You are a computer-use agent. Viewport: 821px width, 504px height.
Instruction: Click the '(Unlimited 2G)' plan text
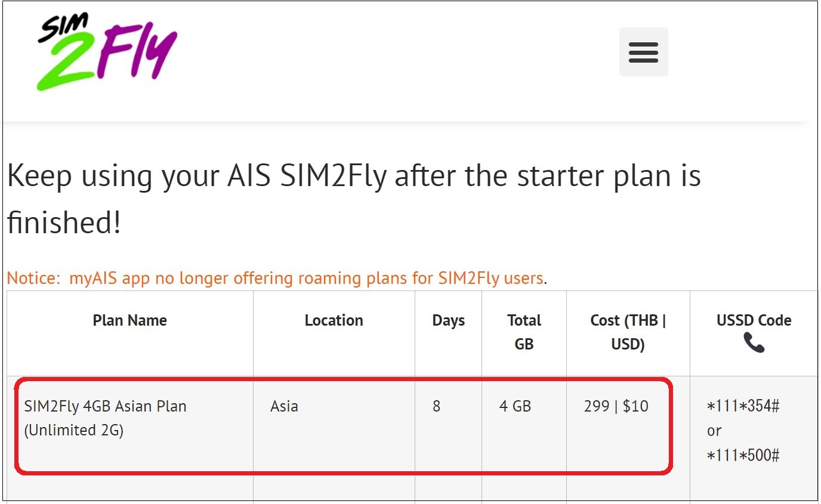74,430
